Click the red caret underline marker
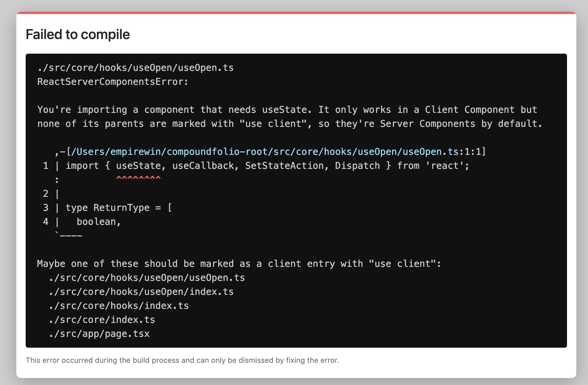This screenshot has width=588, height=385. coord(138,178)
